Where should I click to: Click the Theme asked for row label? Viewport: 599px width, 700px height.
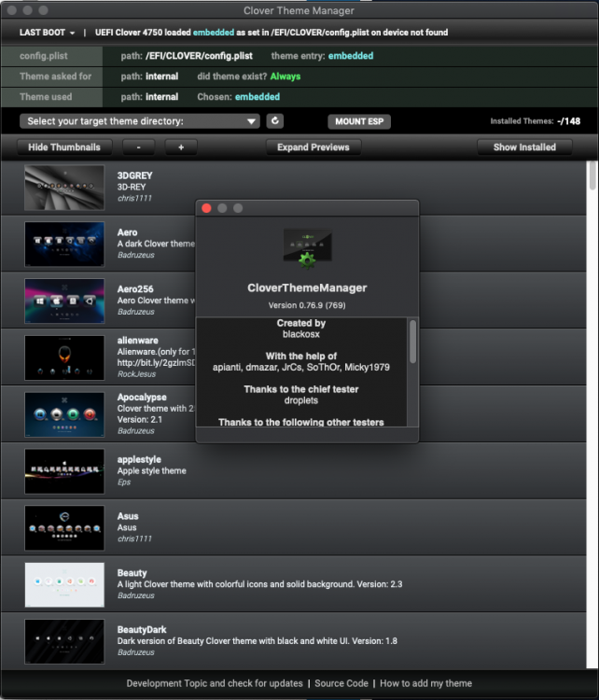[55, 77]
